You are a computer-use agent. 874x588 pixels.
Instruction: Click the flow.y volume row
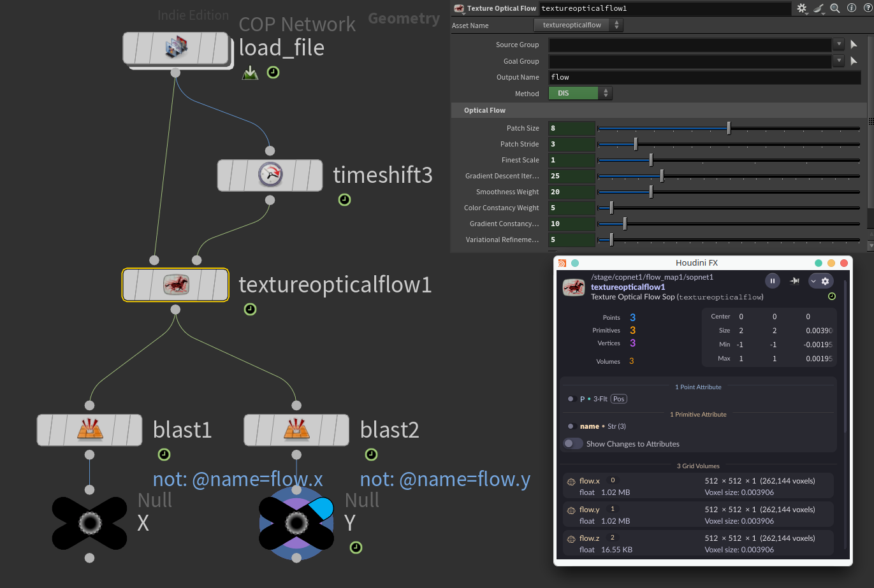(698, 515)
